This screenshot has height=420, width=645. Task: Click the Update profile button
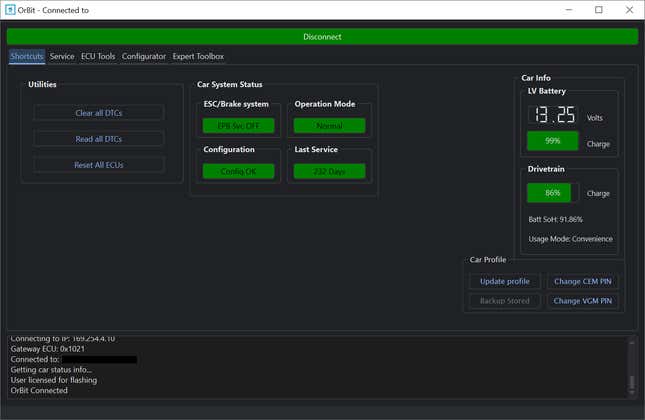[x=505, y=281]
